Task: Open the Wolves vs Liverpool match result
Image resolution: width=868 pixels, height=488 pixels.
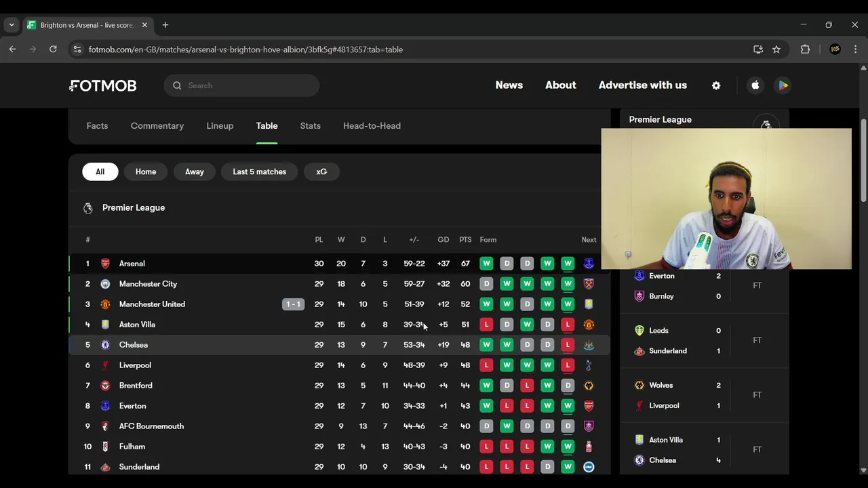Action: 705,395
